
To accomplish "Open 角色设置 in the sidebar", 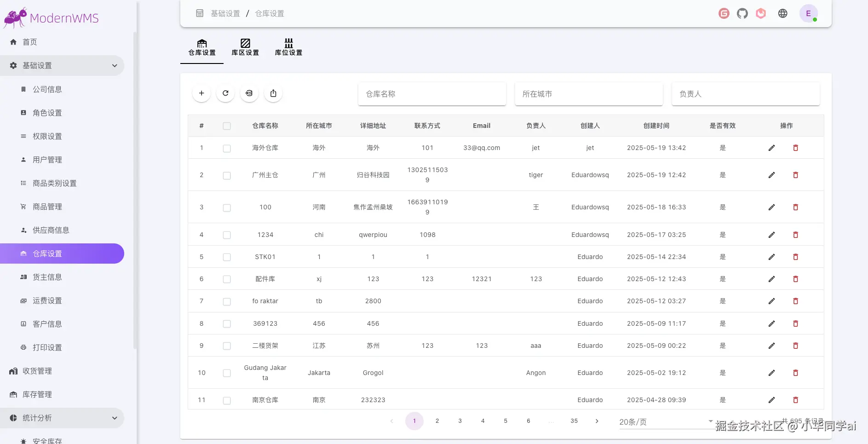I will coord(62,113).
